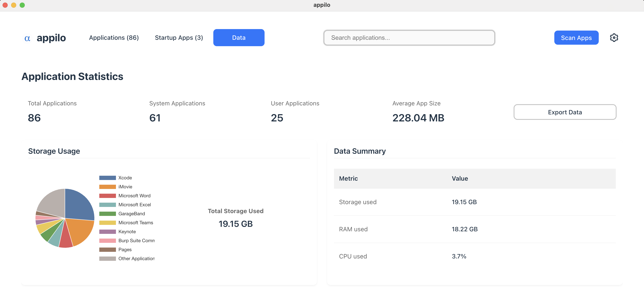Click the Application Statistics heading

(72, 77)
